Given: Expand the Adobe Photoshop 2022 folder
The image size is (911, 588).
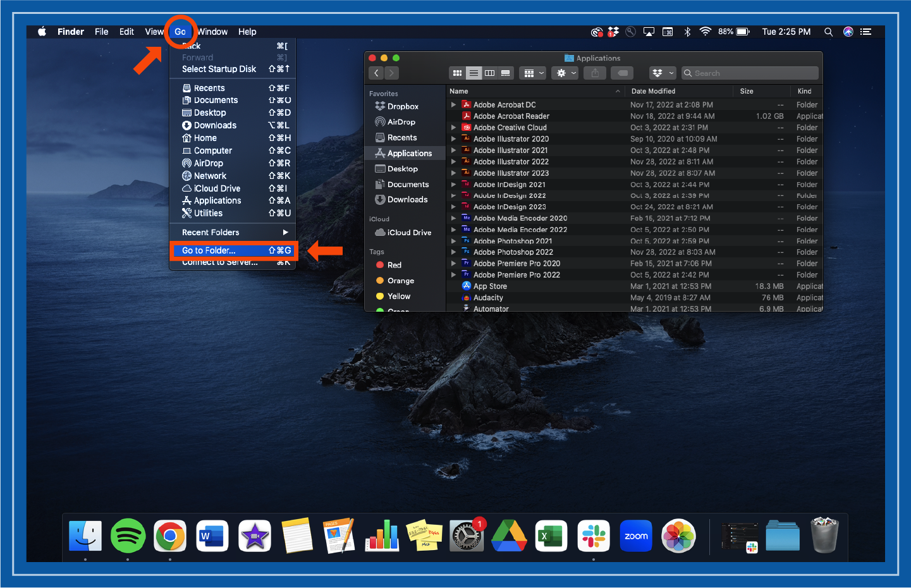Looking at the screenshot, I should pyautogui.click(x=453, y=252).
